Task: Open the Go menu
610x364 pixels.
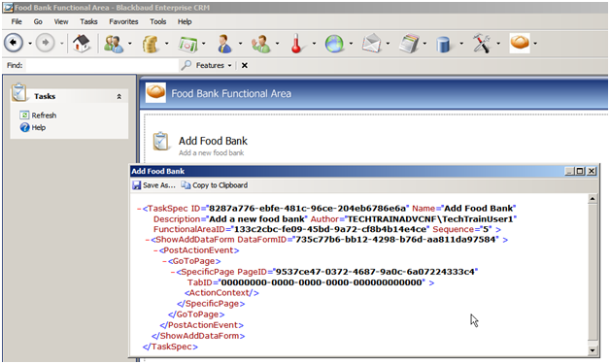Action: 38,21
